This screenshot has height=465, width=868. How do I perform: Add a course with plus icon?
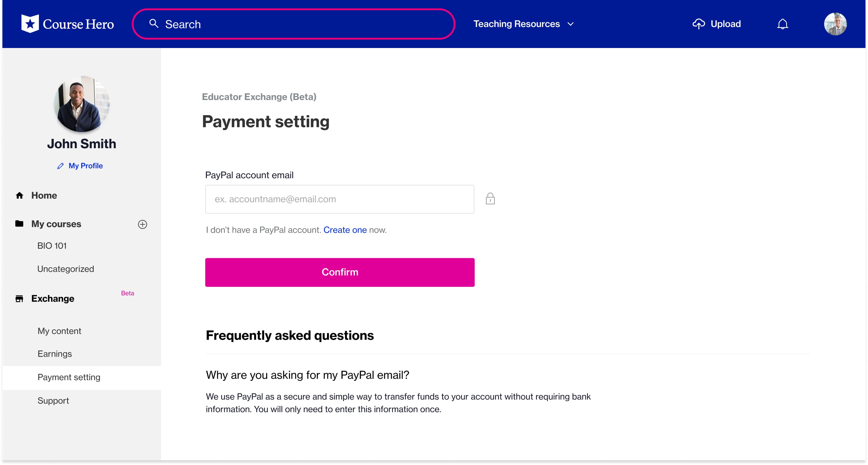tap(143, 224)
